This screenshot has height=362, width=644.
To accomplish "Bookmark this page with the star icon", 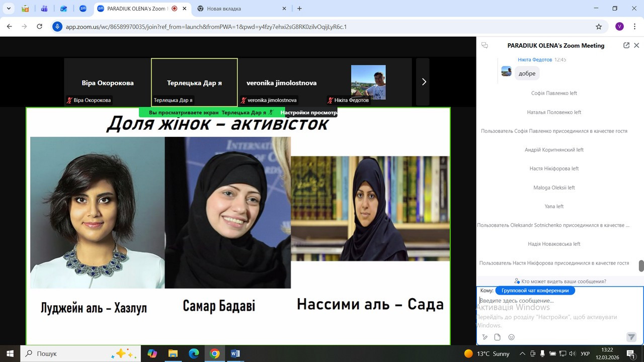I will click(599, 27).
